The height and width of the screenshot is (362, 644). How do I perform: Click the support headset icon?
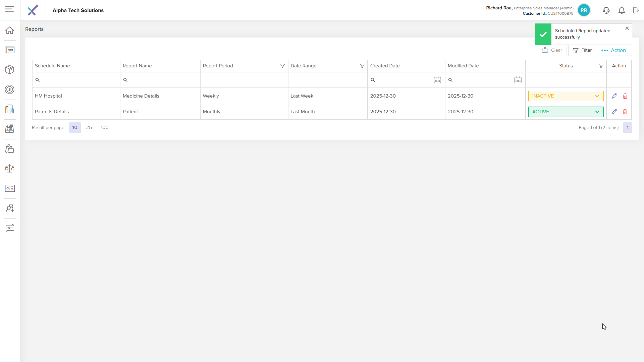click(606, 10)
